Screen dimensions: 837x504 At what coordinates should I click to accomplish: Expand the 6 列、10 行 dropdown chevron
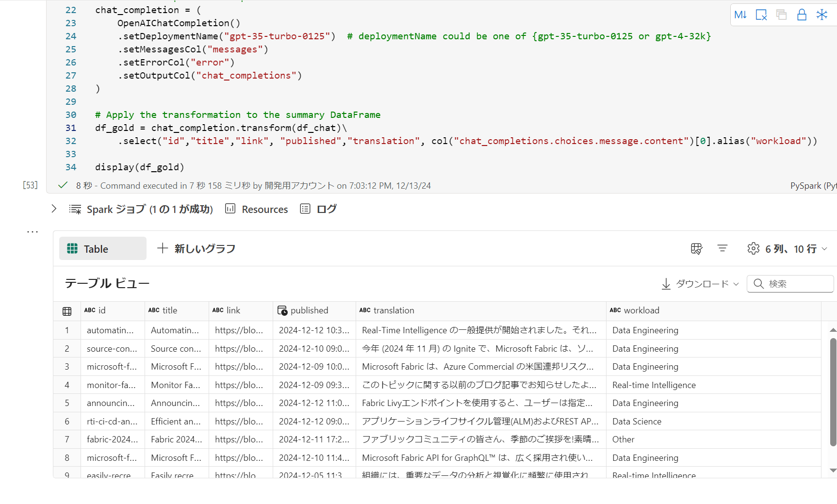[824, 249]
